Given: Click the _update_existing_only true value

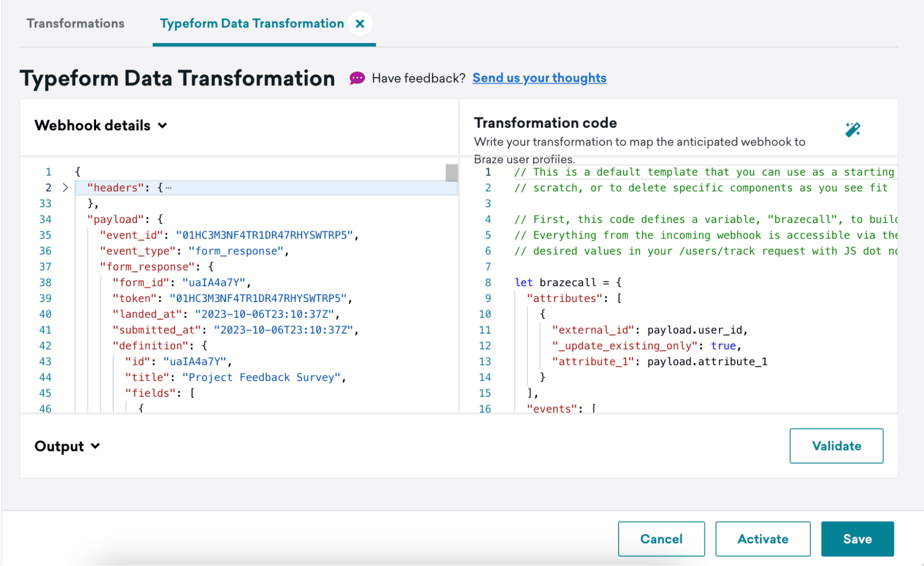Looking at the screenshot, I should click(x=723, y=346).
